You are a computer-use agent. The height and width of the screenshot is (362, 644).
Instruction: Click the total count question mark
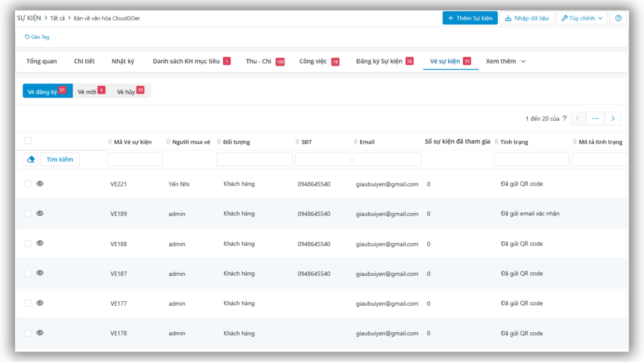(x=564, y=118)
